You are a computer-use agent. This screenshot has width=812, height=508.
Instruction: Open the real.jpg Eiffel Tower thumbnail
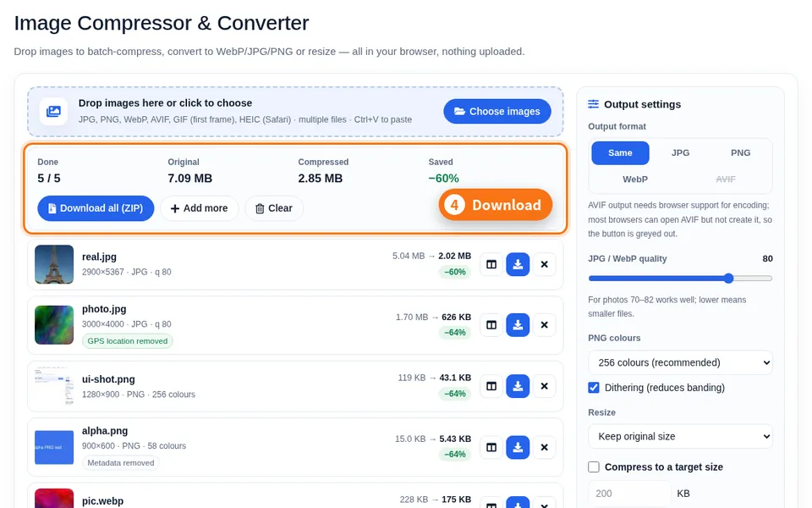click(x=54, y=264)
